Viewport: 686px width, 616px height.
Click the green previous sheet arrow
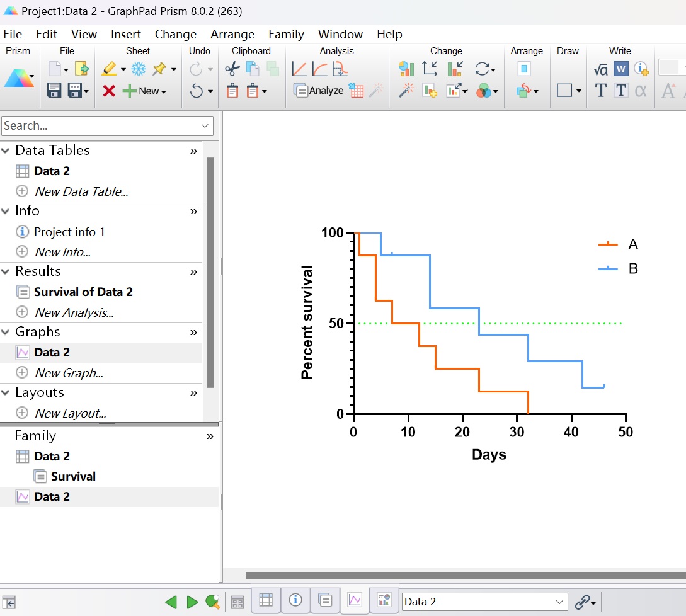click(171, 602)
